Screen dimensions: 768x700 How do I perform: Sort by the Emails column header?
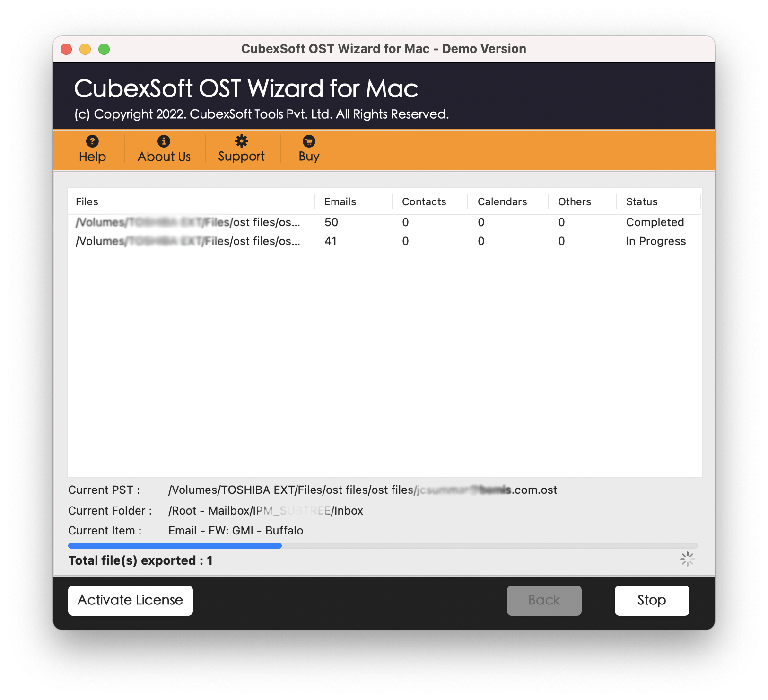tap(340, 202)
